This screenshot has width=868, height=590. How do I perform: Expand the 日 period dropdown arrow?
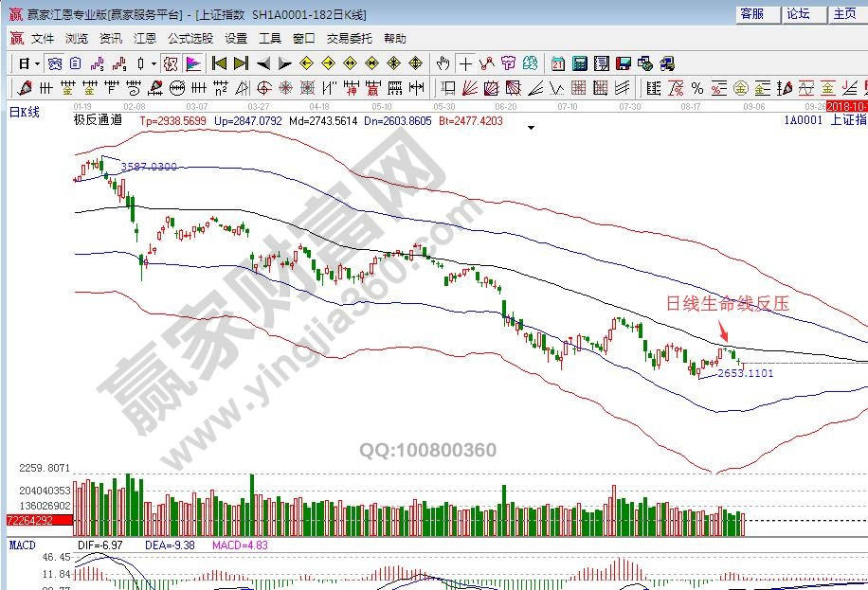pyautogui.click(x=37, y=63)
